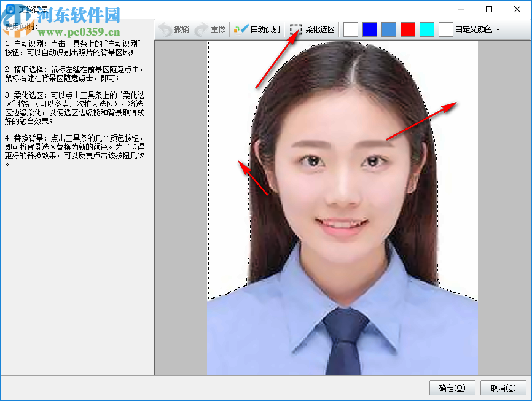The image size is (532, 401).
Task: Apply the steel blue background color
Action: point(388,28)
